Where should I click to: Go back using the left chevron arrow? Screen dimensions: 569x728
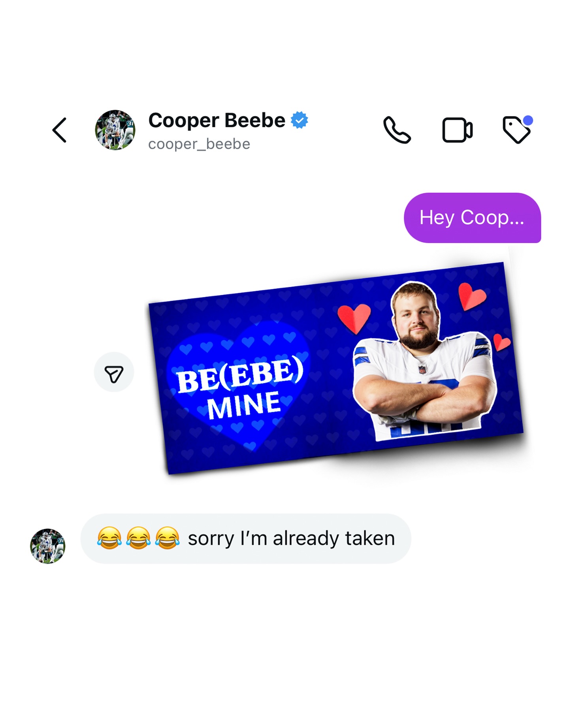point(60,130)
